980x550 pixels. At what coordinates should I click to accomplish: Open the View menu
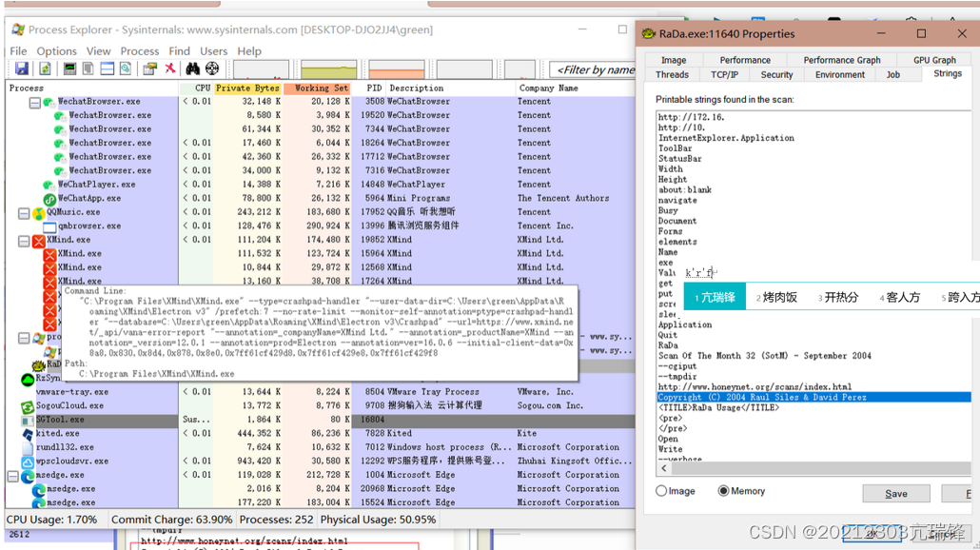(x=98, y=51)
